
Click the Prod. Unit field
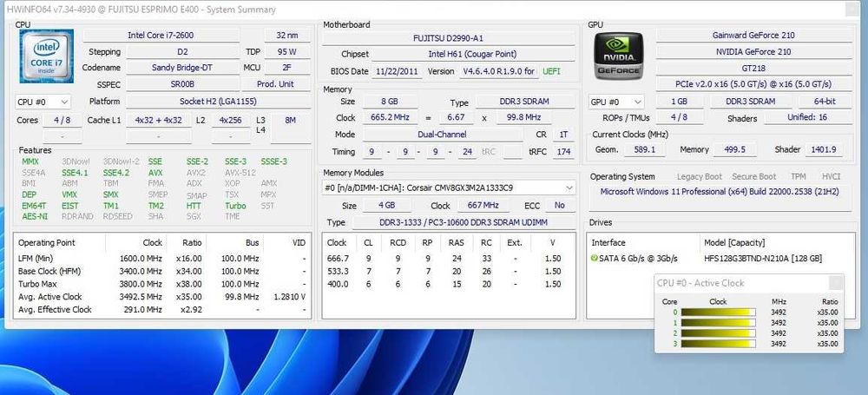275,84
